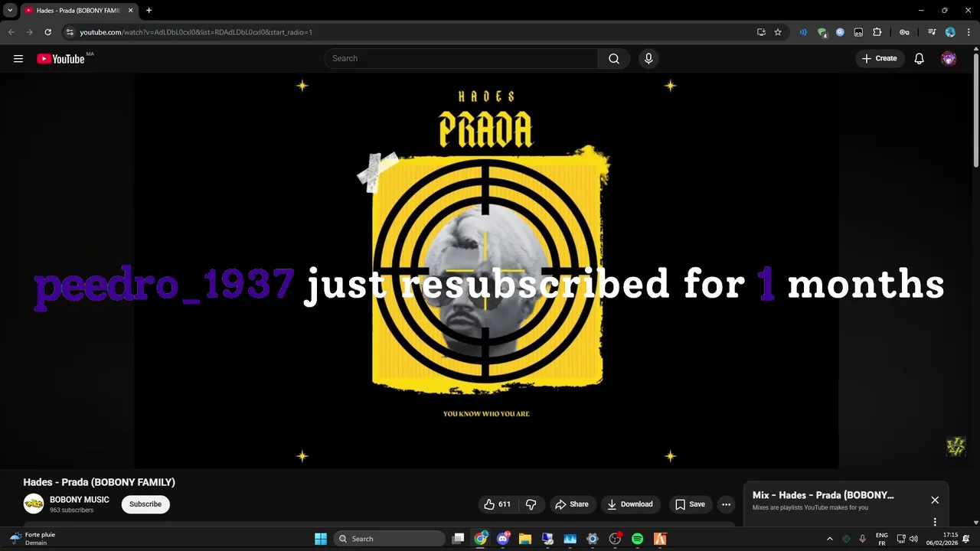Image resolution: width=980 pixels, height=551 pixels.
Task: Open the BOBONY MUSIC channel name link
Action: tap(80, 500)
